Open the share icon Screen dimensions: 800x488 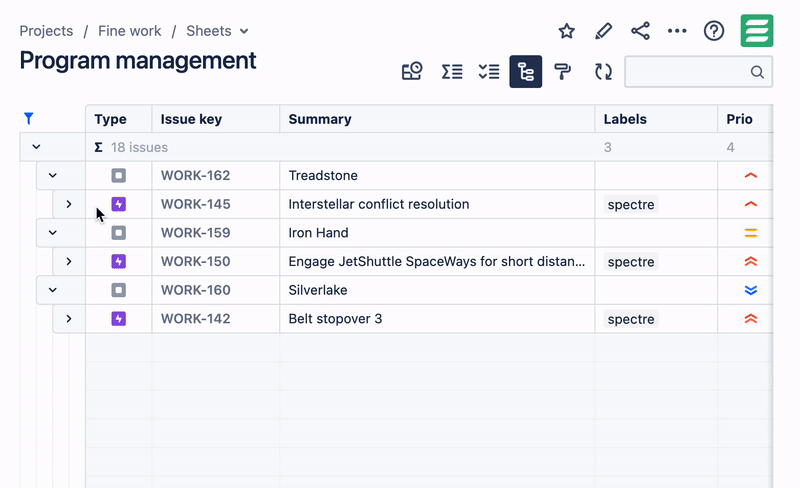[x=640, y=31]
